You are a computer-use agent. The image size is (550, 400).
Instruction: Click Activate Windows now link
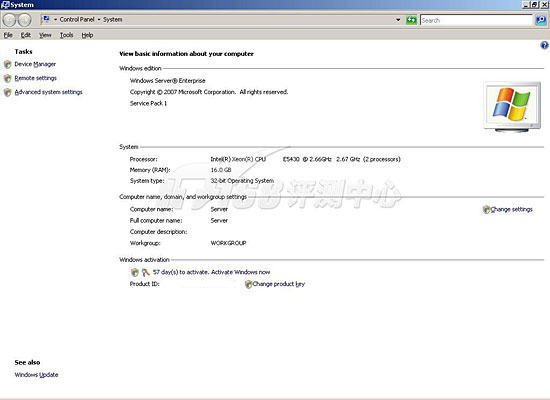[241, 272]
